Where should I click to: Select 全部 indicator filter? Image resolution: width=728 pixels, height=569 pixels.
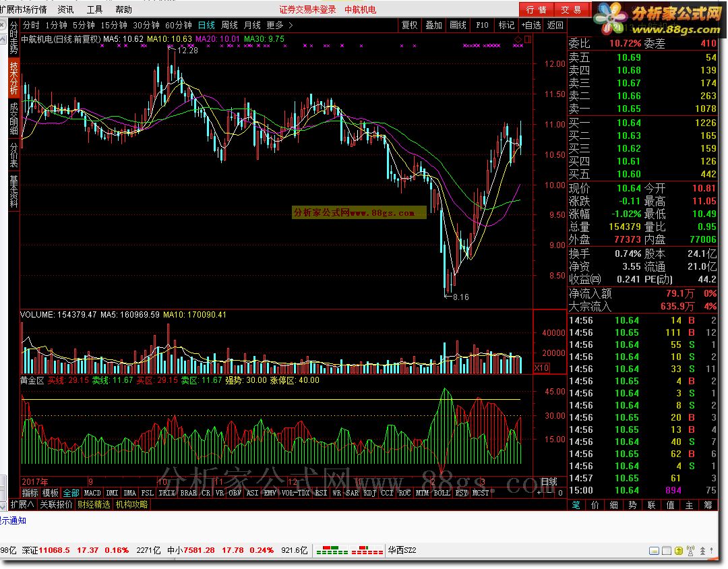71,493
